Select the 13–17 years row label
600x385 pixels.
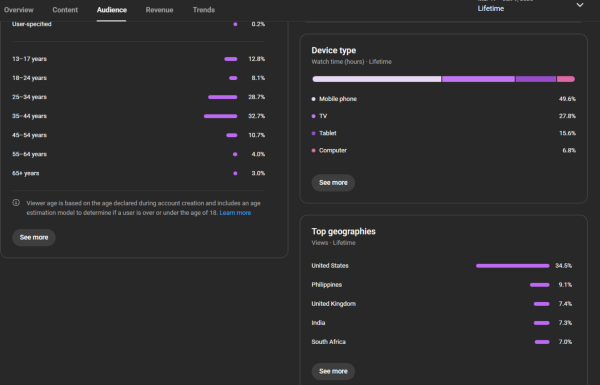(29, 59)
